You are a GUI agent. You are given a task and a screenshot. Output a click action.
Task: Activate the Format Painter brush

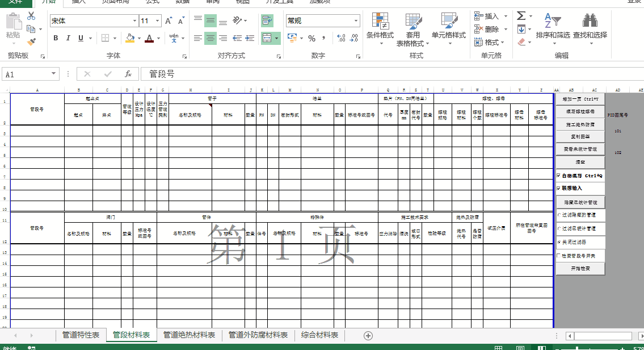click(31, 41)
